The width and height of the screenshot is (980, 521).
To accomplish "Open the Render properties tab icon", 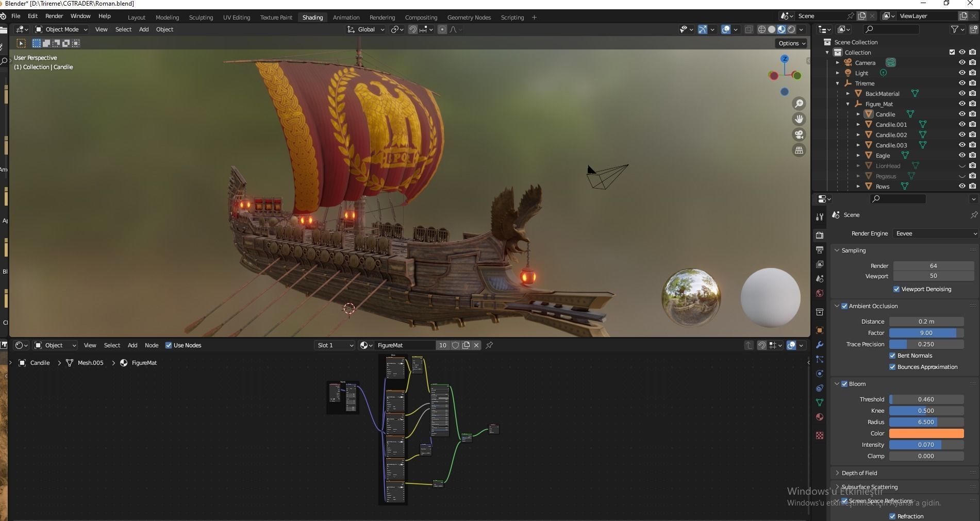I will pos(820,235).
